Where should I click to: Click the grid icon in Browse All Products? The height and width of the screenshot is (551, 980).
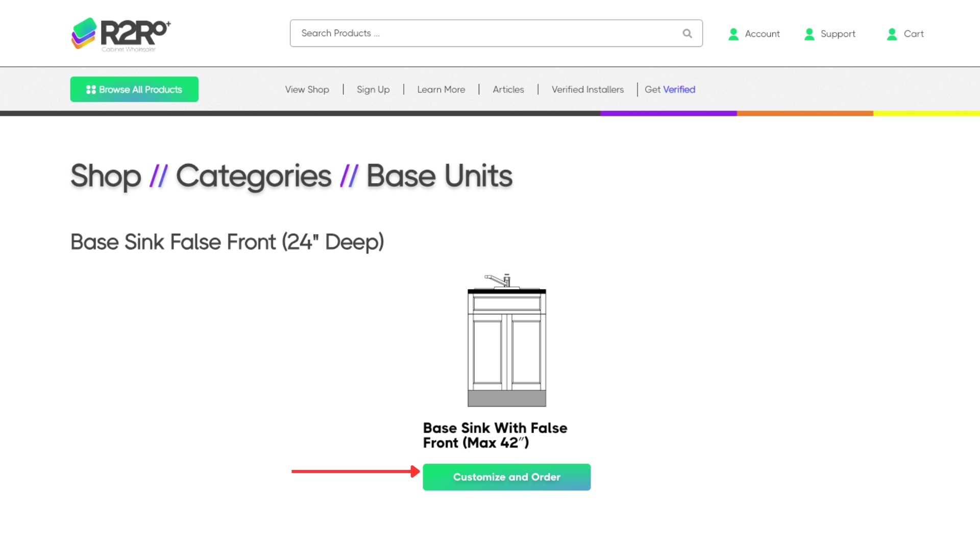pos(91,90)
